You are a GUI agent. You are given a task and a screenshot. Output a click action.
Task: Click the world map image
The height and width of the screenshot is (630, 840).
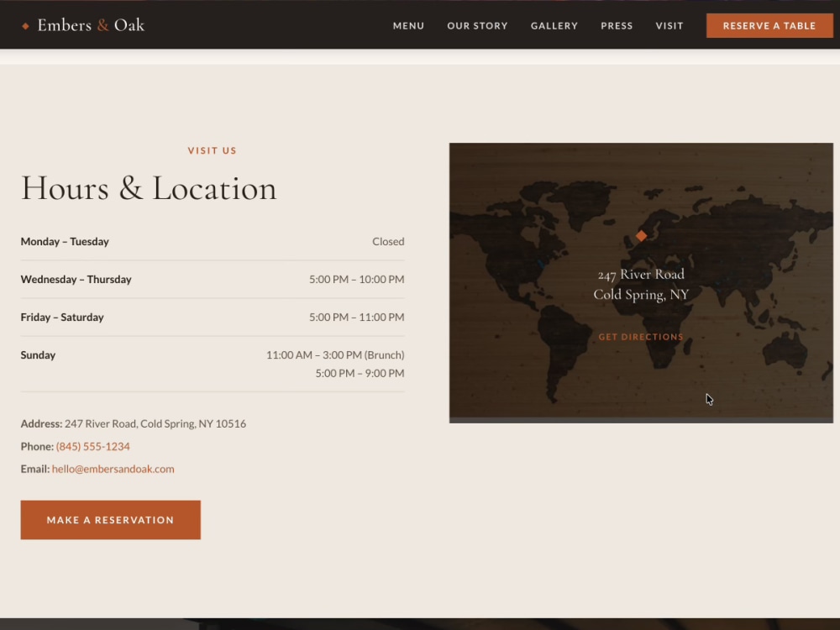tap(641, 283)
